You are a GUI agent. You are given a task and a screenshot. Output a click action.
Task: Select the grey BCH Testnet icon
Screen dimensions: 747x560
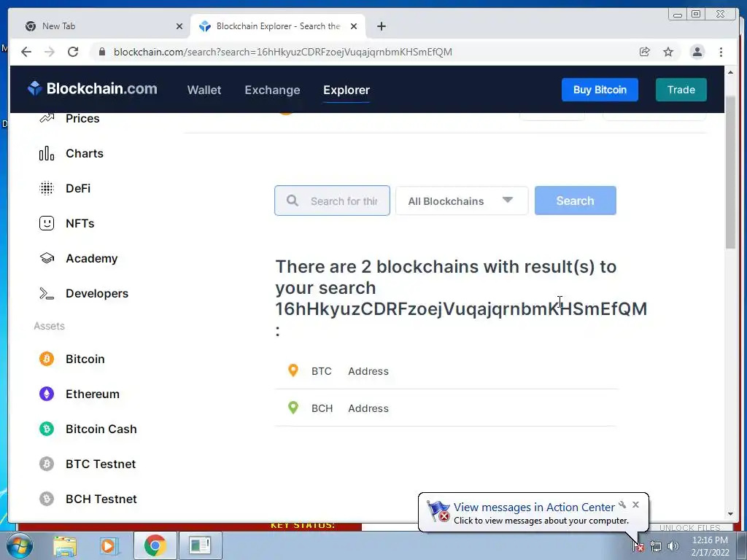pos(47,499)
